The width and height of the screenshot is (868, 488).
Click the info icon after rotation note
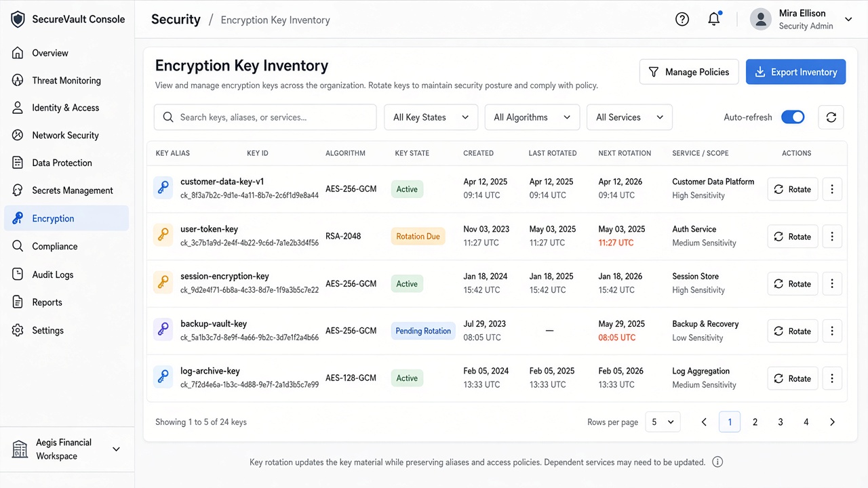717,462
